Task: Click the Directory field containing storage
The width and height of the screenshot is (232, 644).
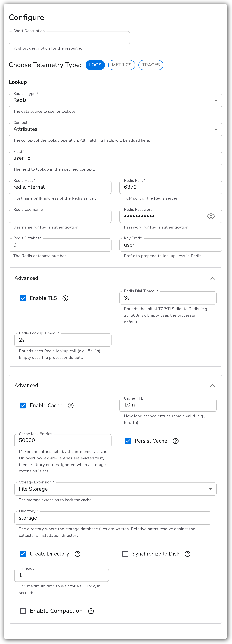Action: pos(113,518)
